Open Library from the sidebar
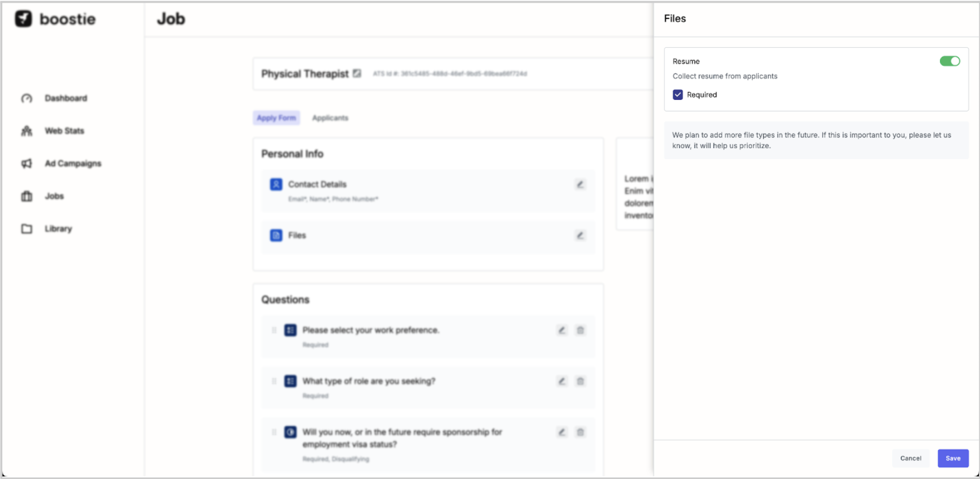Viewport: 980px width, 479px height. [58, 229]
